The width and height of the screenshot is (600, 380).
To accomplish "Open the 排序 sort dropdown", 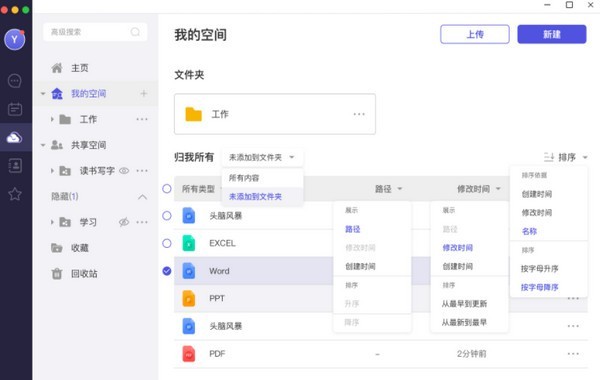I will click(566, 157).
